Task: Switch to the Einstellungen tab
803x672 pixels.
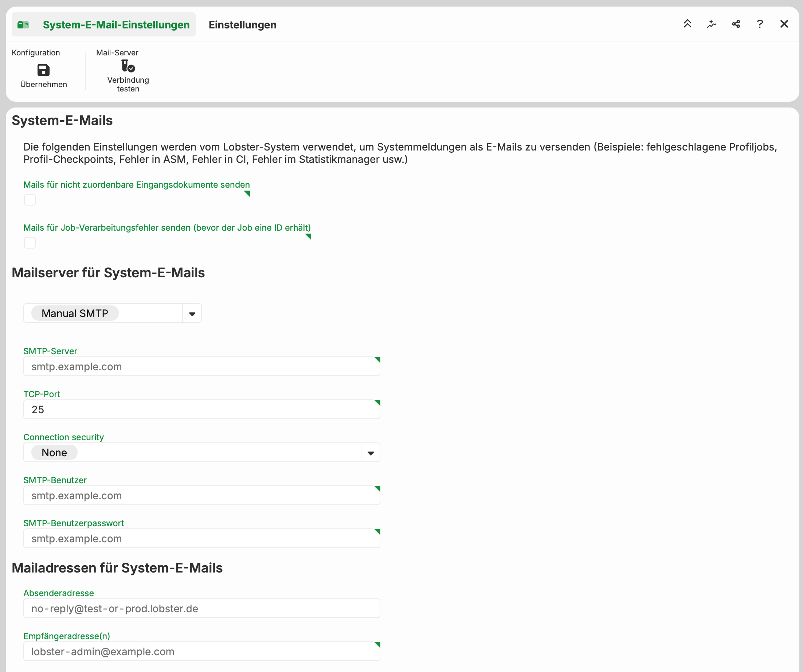Action: click(x=242, y=24)
